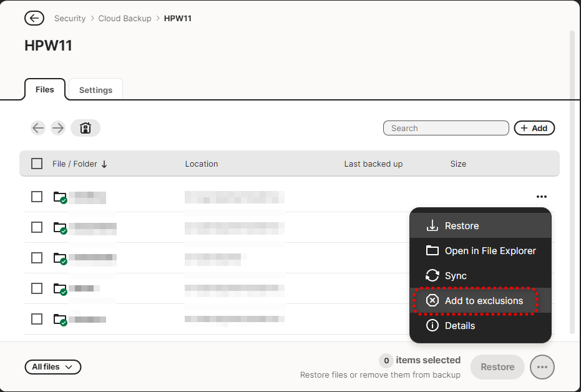Check the first folder row checkbox
581x392 pixels.
[x=37, y=197]
